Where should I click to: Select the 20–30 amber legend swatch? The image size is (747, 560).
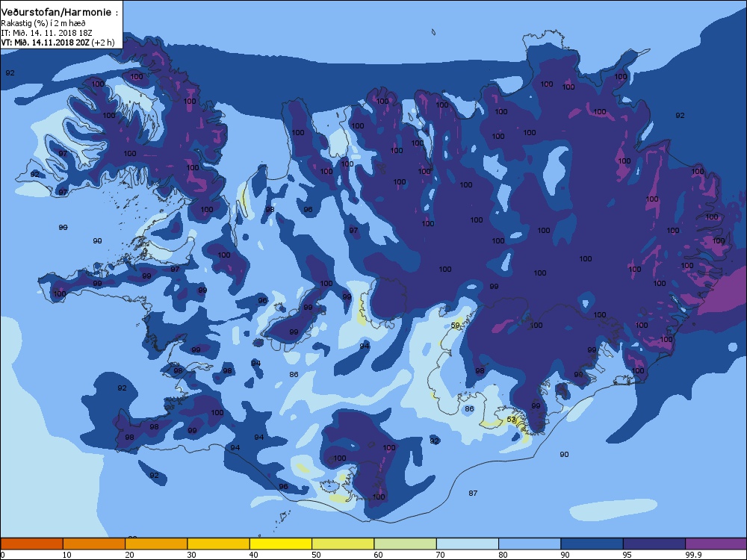click(156, 544)
